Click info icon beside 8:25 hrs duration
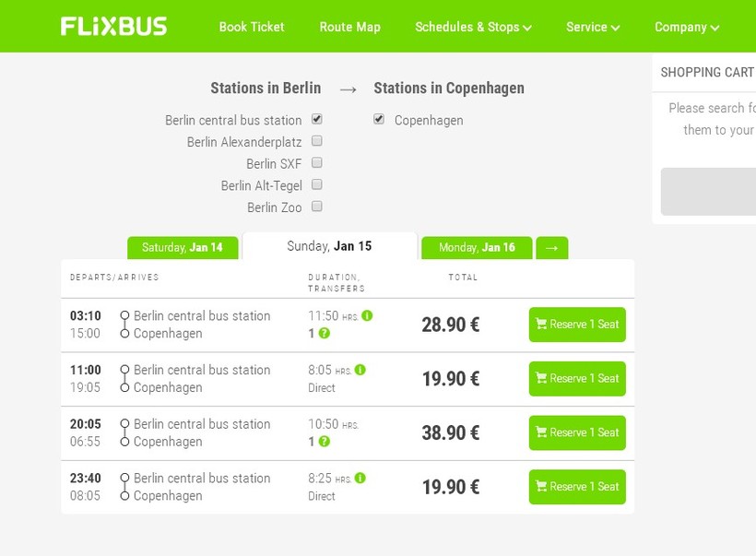 click(x=360, y=478)
